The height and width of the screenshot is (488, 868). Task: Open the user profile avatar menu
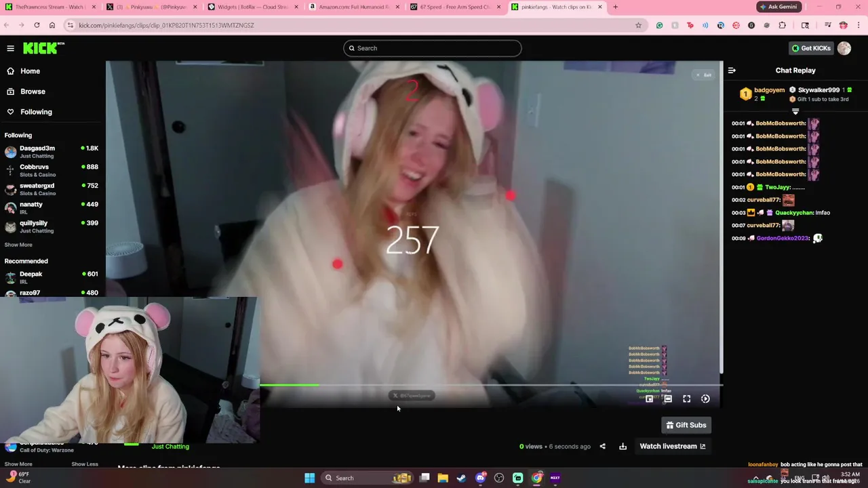tap(844, 48)
